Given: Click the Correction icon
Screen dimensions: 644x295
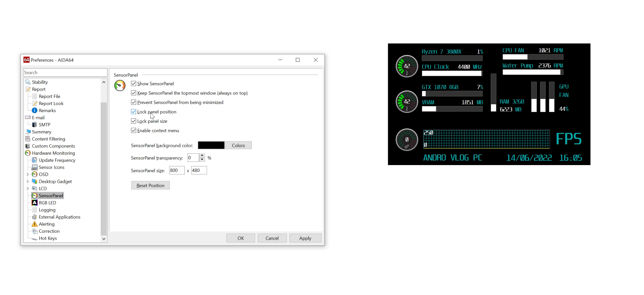Looking at the screenshot, I should (35, 231).
